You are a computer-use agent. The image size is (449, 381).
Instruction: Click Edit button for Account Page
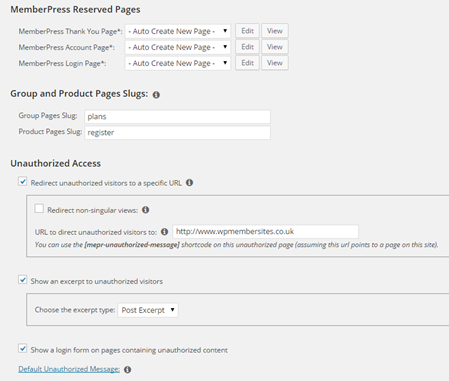point(247,47)
